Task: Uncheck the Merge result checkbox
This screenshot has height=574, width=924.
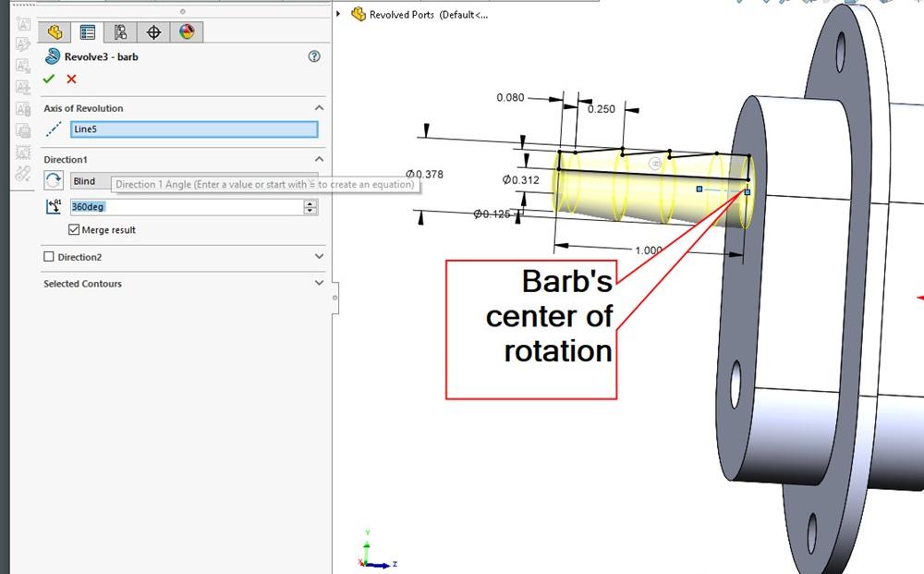Action: point(75,229)
